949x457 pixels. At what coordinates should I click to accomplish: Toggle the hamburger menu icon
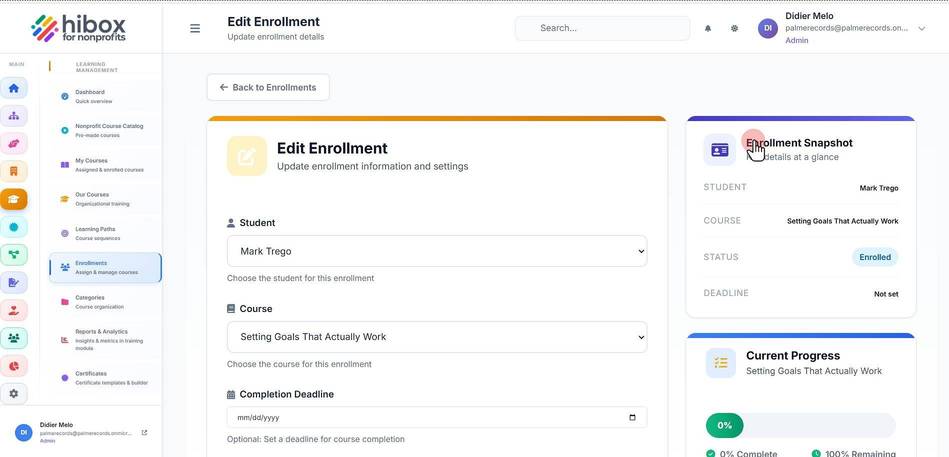pyautogui.click(x=195, y=28)
